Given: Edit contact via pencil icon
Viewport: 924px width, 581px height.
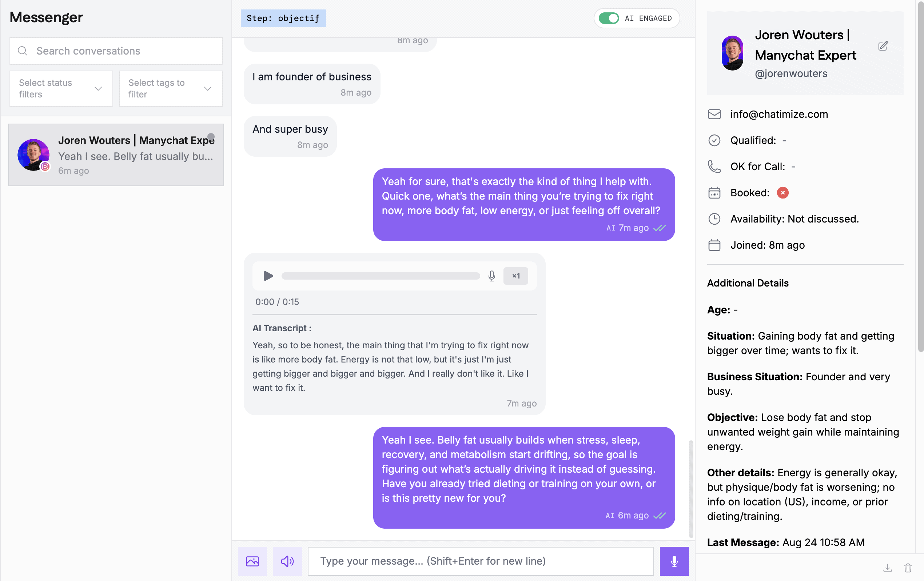Looking at the screenshot, I should [x=883, y=46].
